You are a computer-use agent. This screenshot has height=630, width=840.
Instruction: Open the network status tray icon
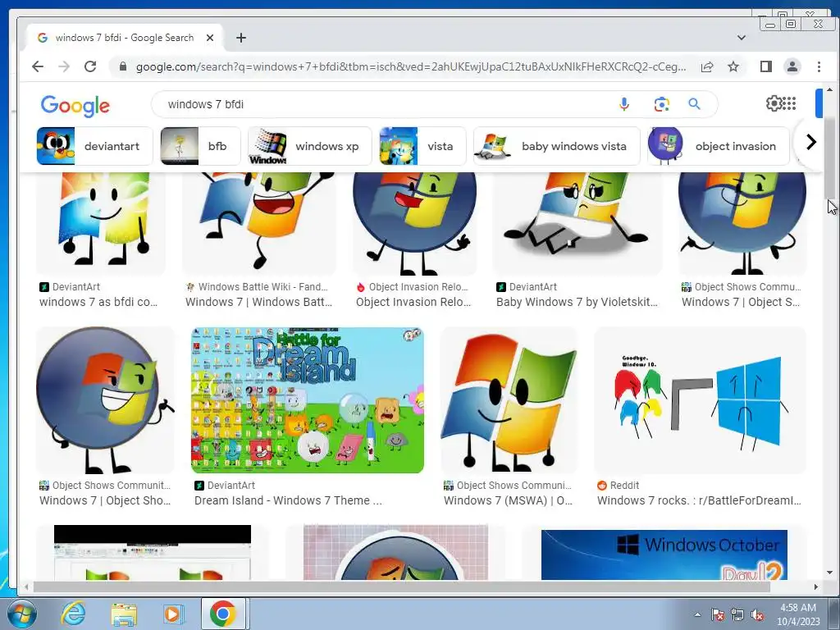(x=737, y=614)
